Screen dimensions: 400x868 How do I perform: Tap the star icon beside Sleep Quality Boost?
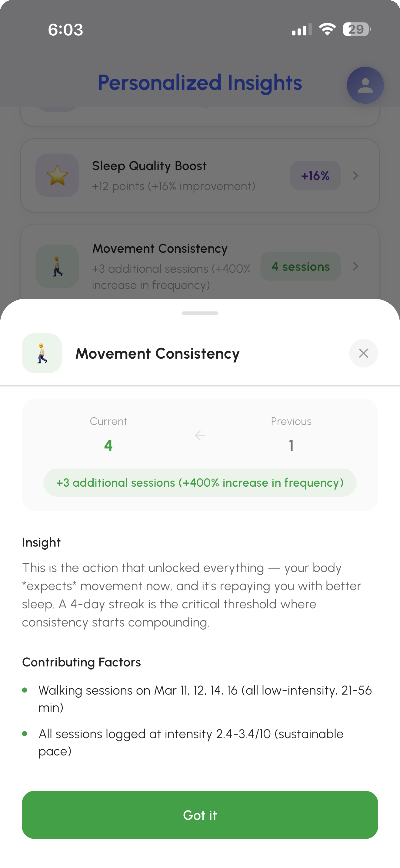click(57, 176)
